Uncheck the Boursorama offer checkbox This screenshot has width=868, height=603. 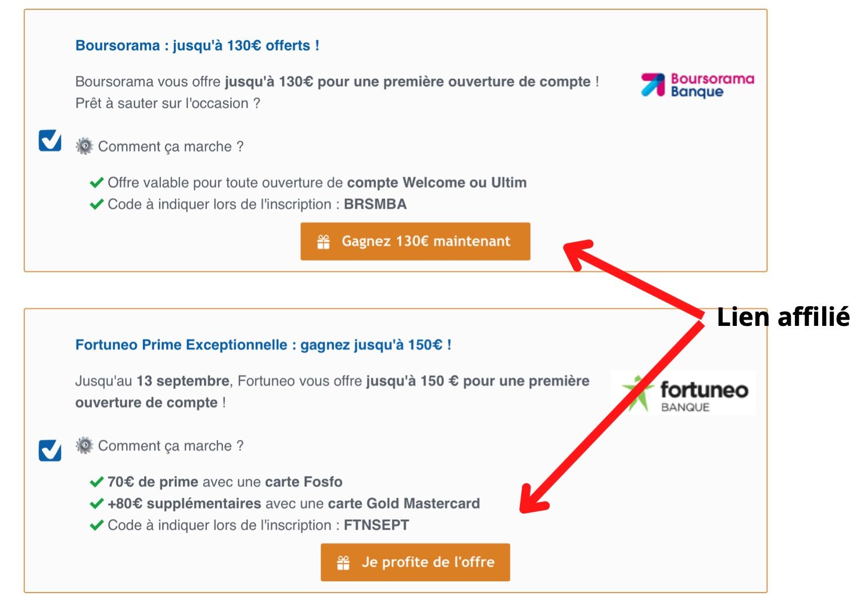[x=50, y=140]
